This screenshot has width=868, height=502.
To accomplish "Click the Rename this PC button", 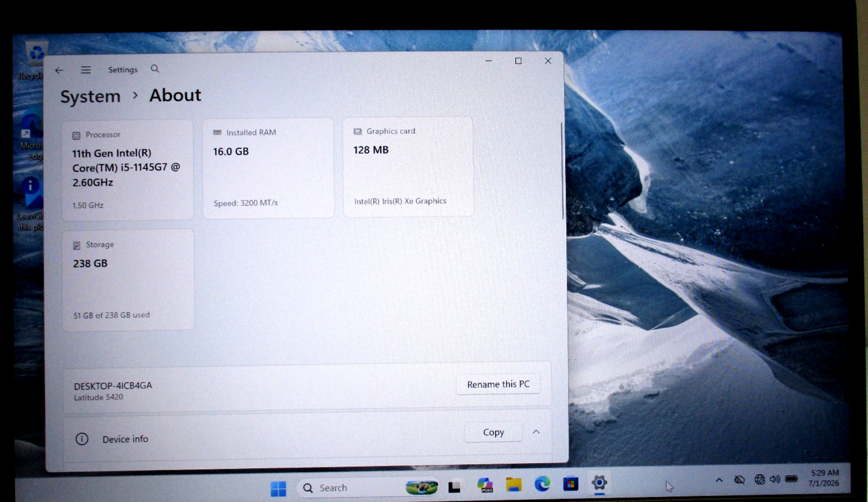I will tap(498, 384).
